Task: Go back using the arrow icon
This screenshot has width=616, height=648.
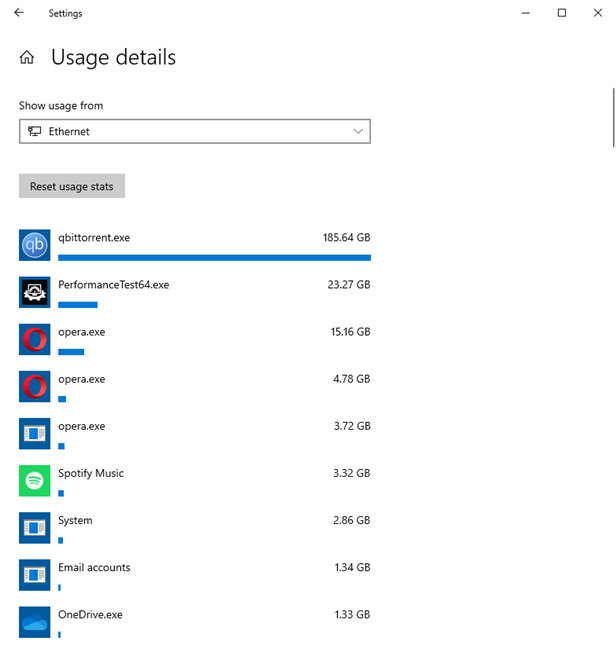Action: coord(19,13)
